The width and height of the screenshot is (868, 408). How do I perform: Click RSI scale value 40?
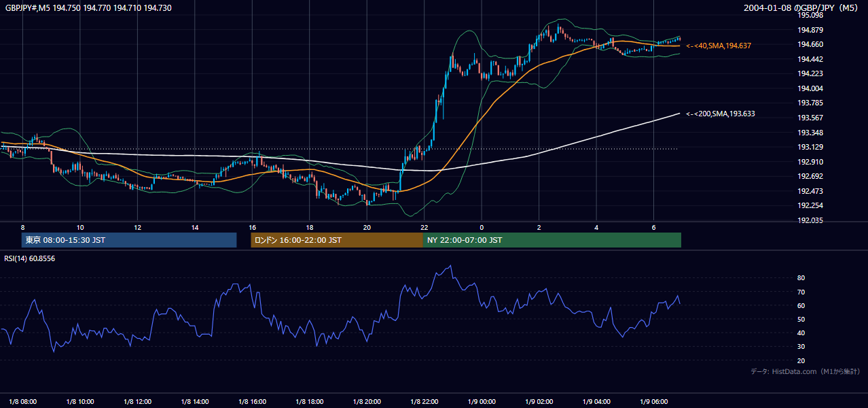801,333
